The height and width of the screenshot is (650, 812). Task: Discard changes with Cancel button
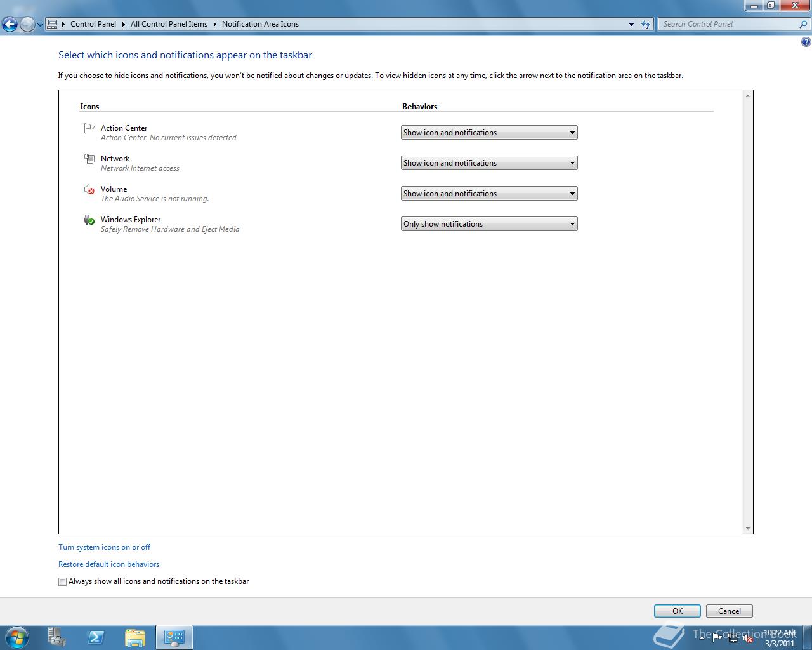point(730,611)
